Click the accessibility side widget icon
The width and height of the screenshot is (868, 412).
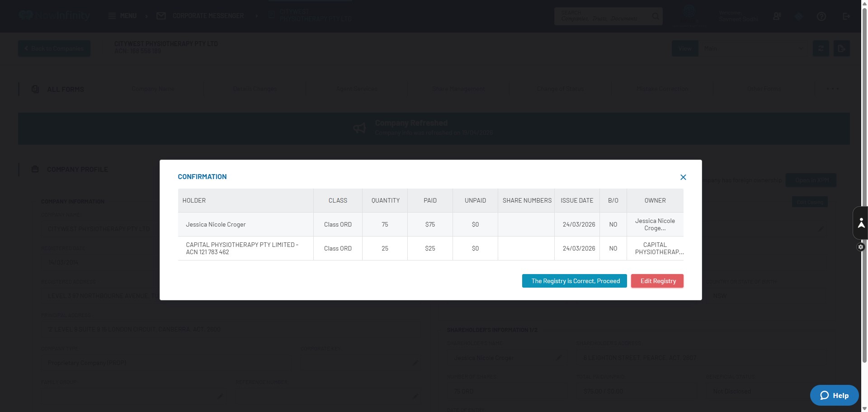[861, 223]
